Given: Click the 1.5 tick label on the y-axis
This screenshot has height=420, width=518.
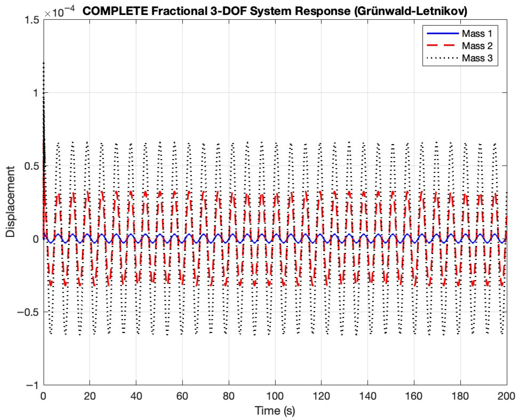Looking at the screenshot, I should (x=32, y=20).
